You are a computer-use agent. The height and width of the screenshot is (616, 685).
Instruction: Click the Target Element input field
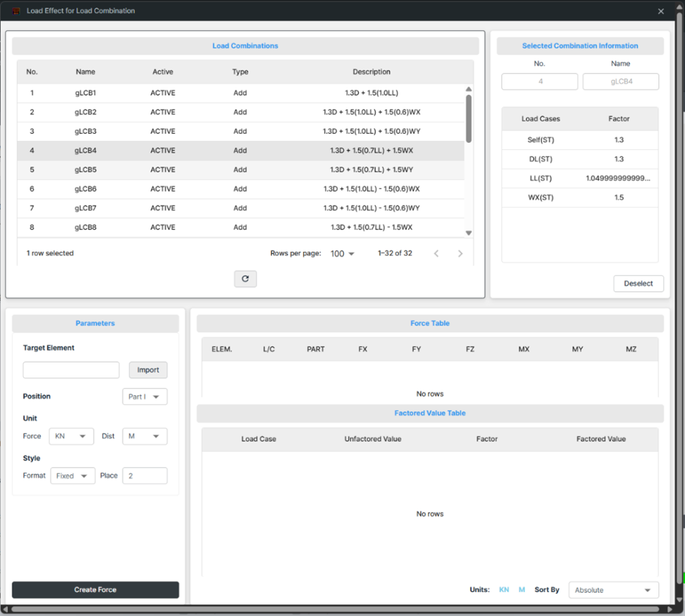[x=71, y=370]
